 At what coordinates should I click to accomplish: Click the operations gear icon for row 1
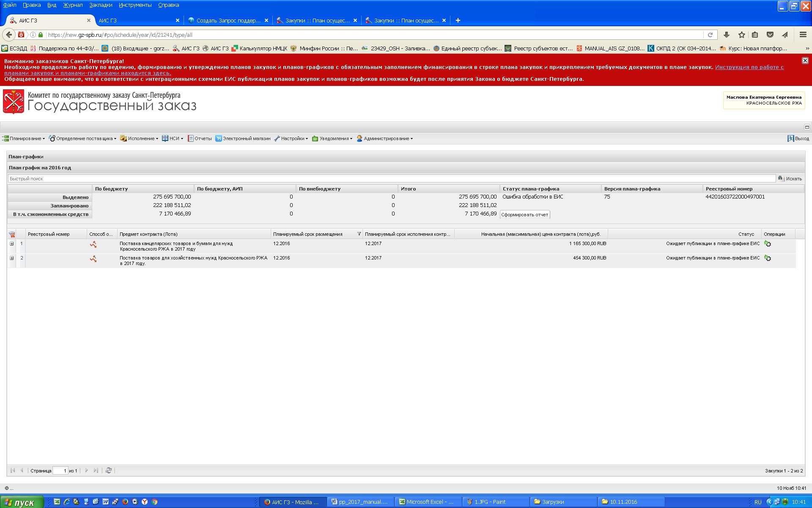coord(768,244)
